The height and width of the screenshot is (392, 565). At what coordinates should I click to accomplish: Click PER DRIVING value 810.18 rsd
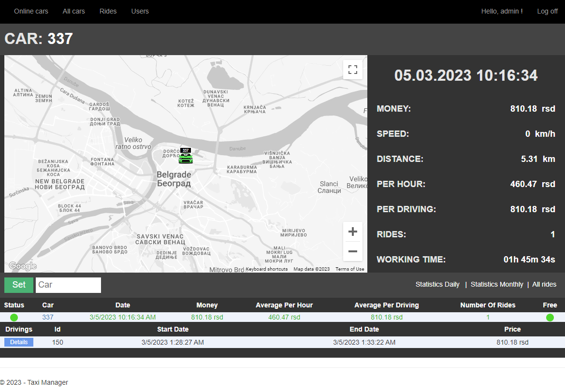pos(533,209)
